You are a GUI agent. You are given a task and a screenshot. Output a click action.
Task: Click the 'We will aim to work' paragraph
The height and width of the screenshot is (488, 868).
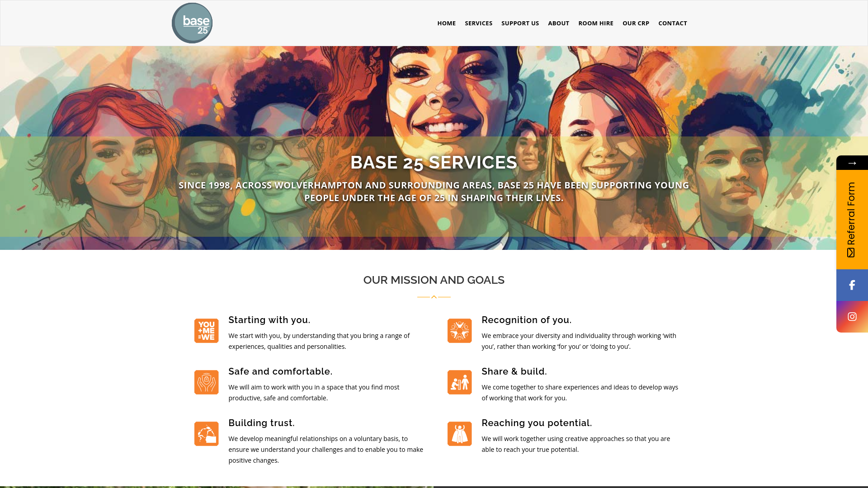point(314,393)
